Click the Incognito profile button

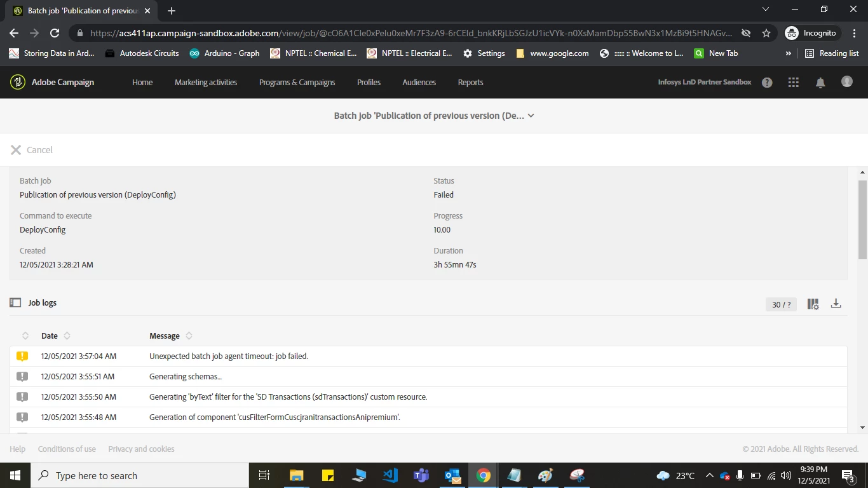click(813, 33)
